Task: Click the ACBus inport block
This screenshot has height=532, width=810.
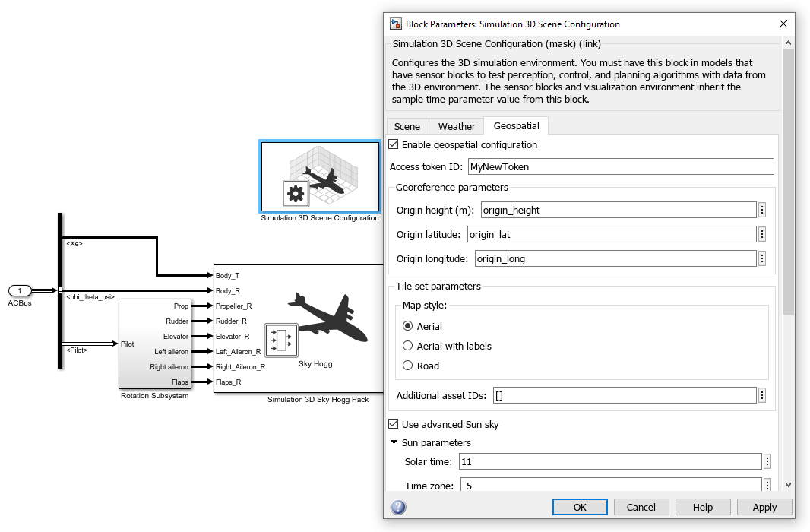Action: pos(19,290)
